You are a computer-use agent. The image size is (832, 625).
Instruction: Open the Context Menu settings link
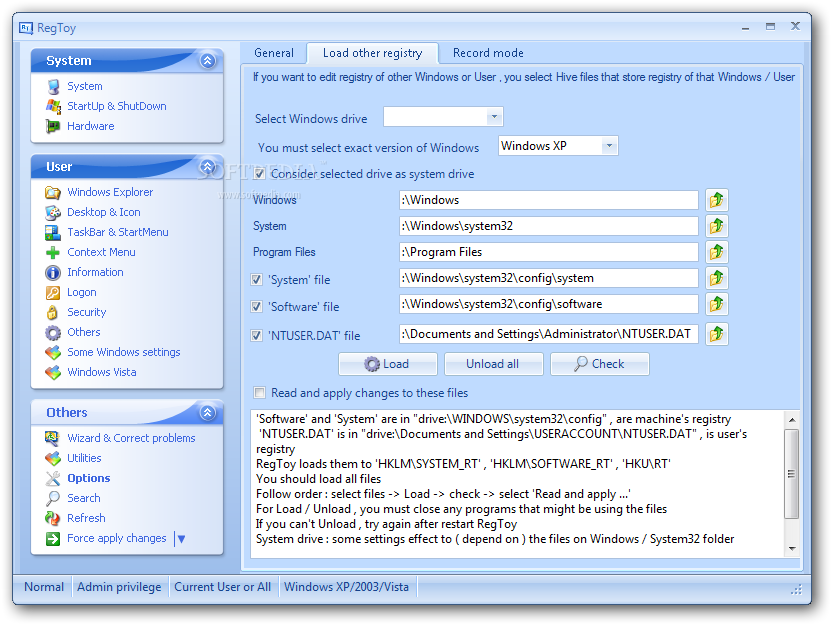pyautogui.click(x=101, y=253)
